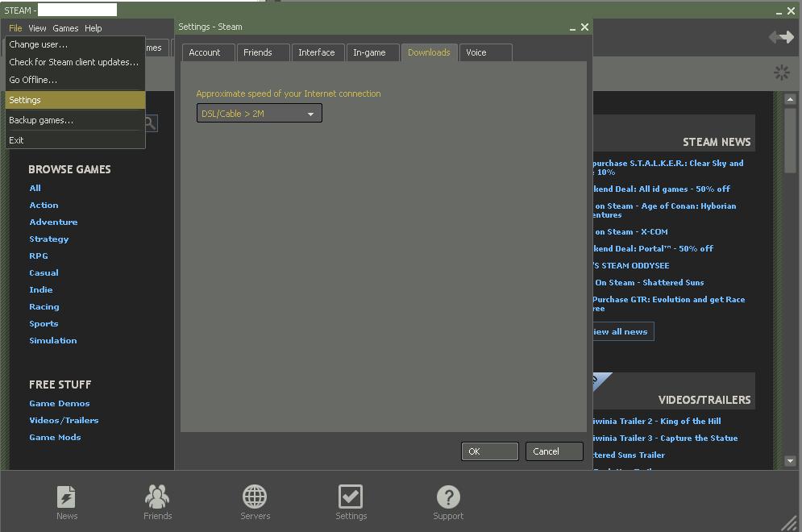The height and width of the screenshot is (532, 802).
Task: Select Exit in the File menu
Action: 75,140
